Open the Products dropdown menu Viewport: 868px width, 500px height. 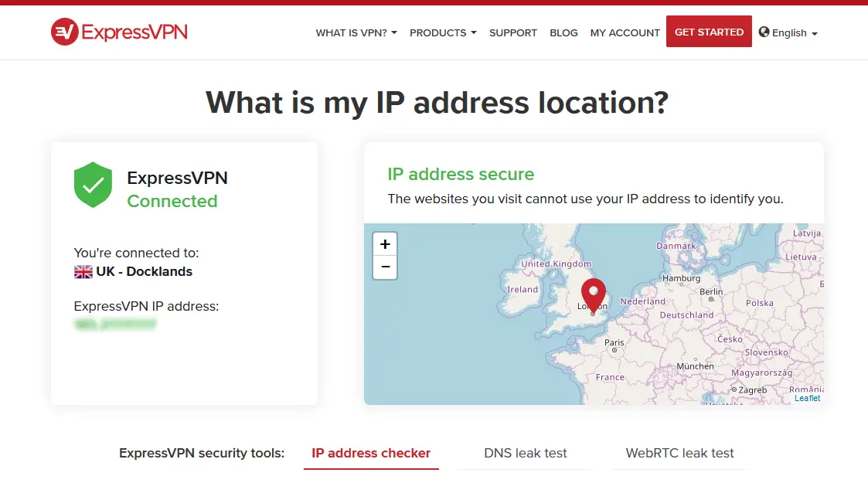[443, 33]
